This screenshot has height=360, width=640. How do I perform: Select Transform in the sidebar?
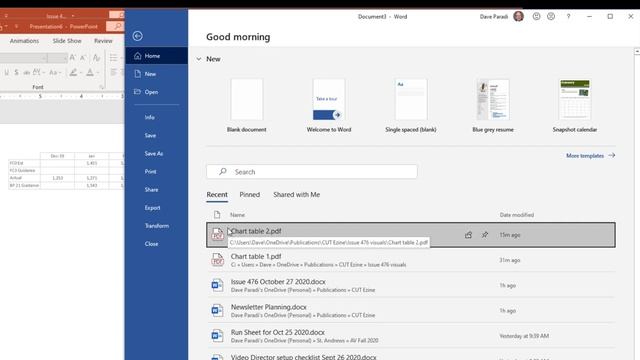pos(156,226)
